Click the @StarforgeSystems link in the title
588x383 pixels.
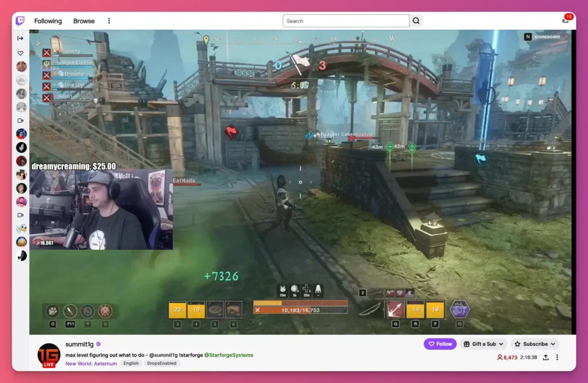tap(229, 355)
